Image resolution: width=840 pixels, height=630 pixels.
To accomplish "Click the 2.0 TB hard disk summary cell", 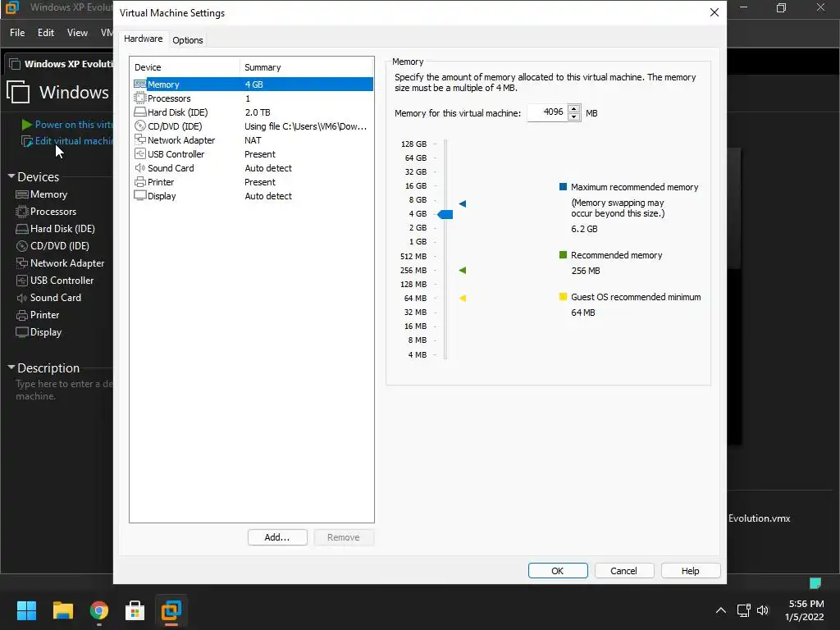I will [258, 112].
